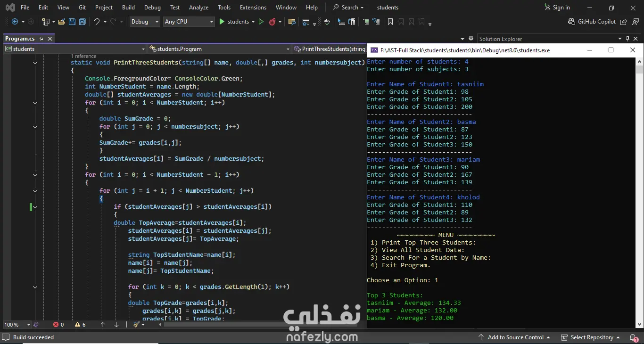Click Add to Source Control
This screenshot has width=644, height=344.
pyautogui.click(x=516, y=337)
